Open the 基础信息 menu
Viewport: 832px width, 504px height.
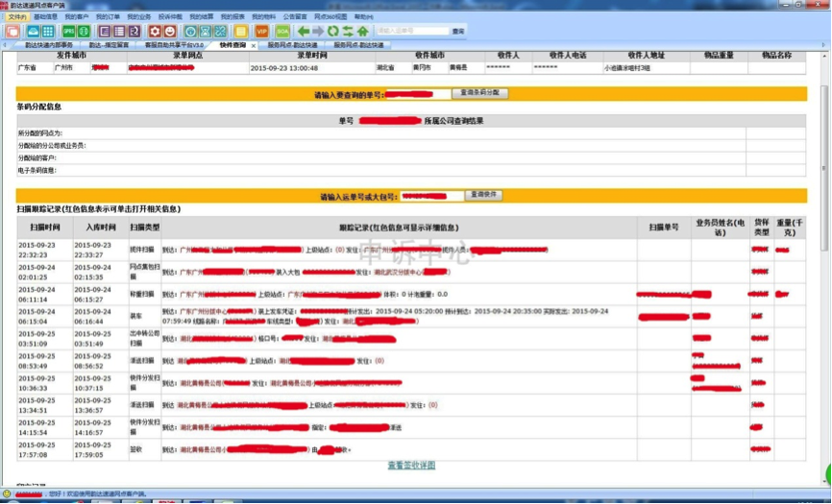point(45,17)
